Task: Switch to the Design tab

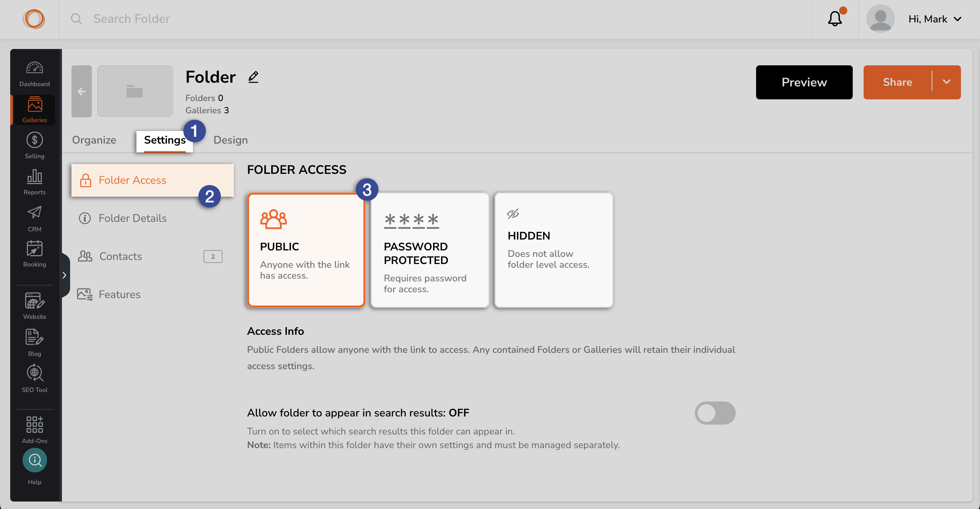Action: click(231, 140)
